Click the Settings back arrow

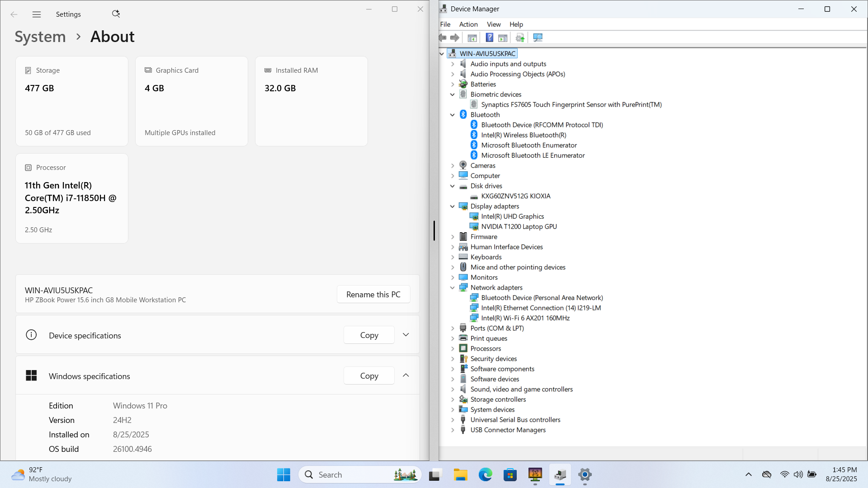click(x=14, y=14)
